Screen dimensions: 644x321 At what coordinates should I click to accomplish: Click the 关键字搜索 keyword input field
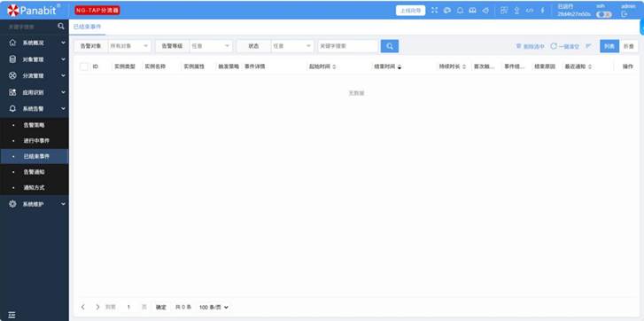point(347,46)
